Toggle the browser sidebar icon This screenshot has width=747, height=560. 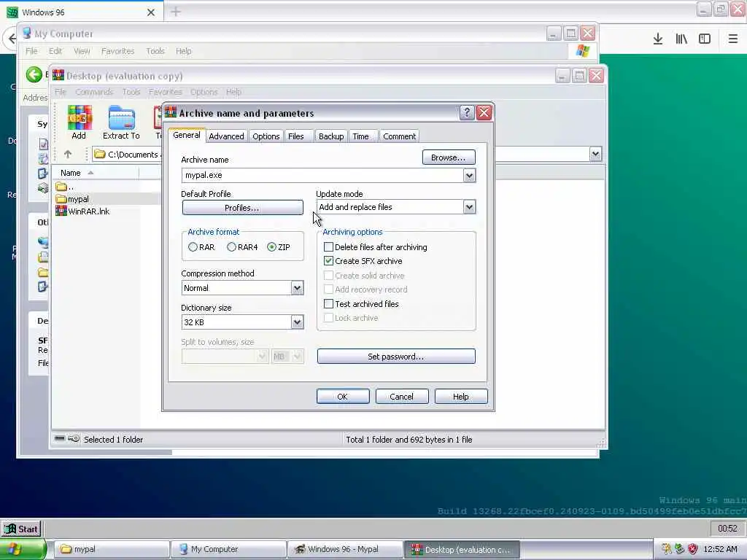705,39
